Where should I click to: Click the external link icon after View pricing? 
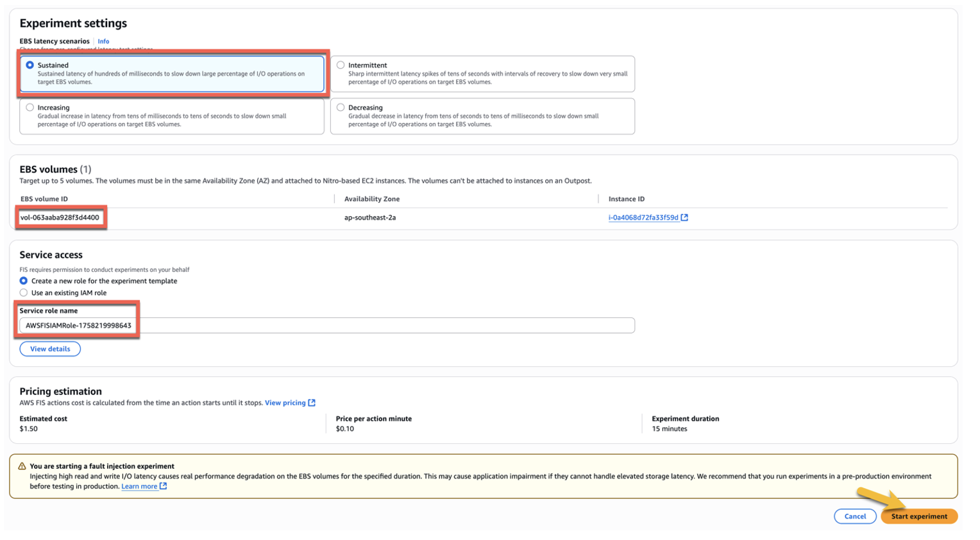[312, 403]
